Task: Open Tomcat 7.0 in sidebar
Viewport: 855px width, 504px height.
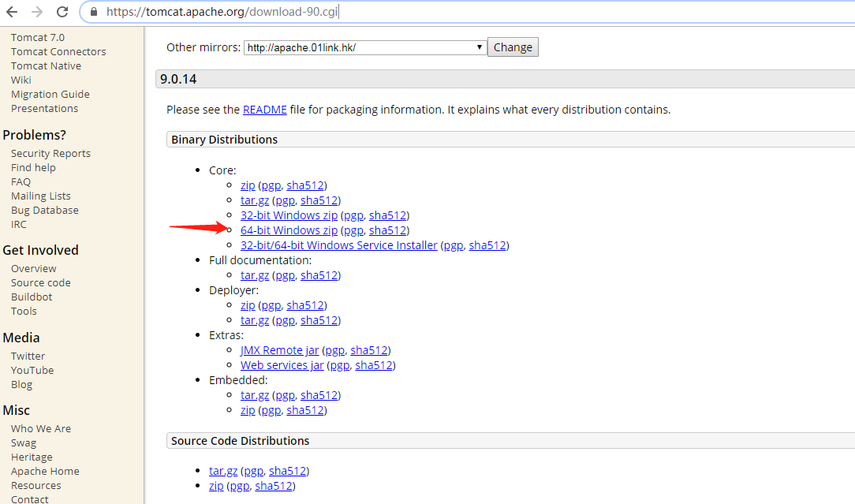Action: [x=38, y=38]
